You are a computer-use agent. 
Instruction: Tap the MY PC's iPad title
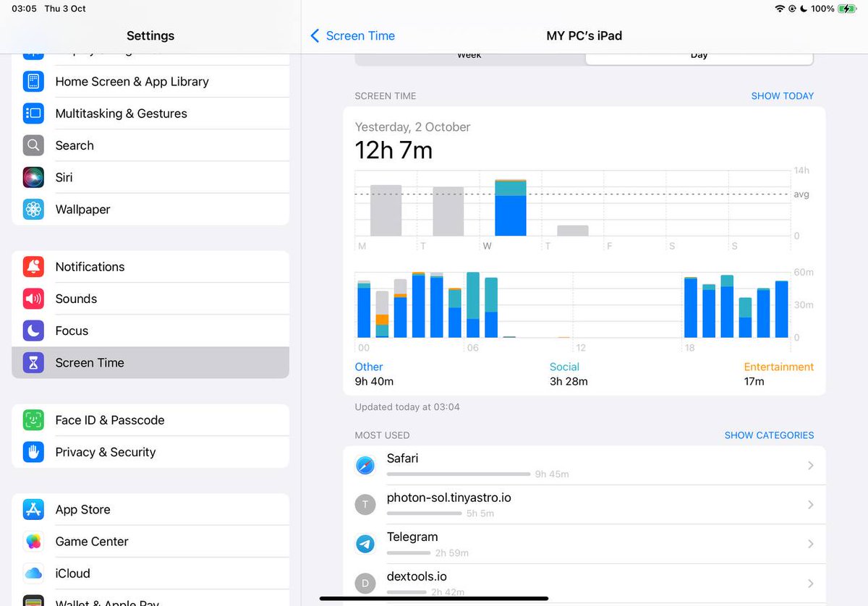click(x=584, y=35)
